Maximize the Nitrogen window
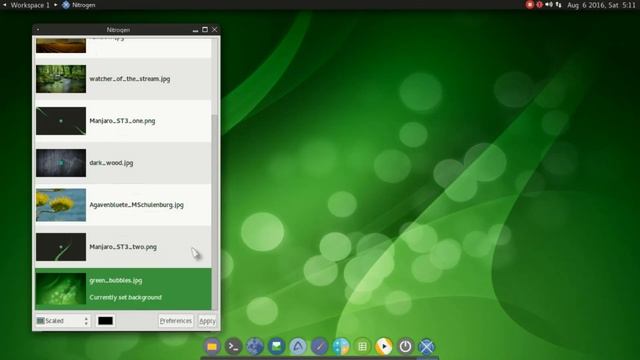Viewport: 640px width, 360px height. pyautogui.click(x=205, y=29)
